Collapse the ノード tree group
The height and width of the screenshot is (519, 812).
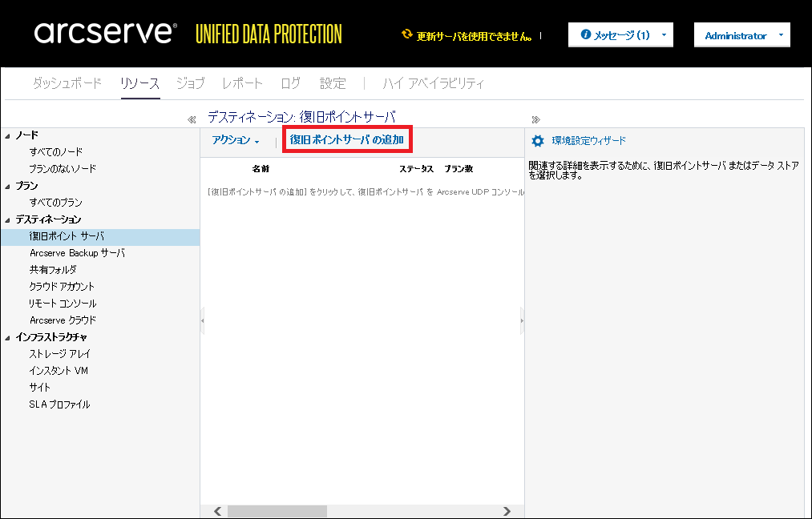[x=8, y=136]
